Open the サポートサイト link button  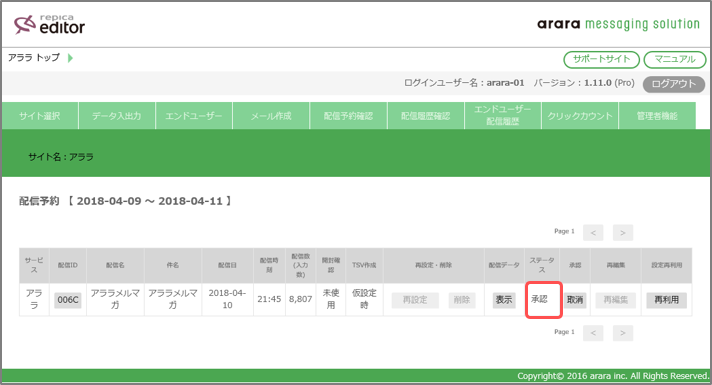[601, 59]
